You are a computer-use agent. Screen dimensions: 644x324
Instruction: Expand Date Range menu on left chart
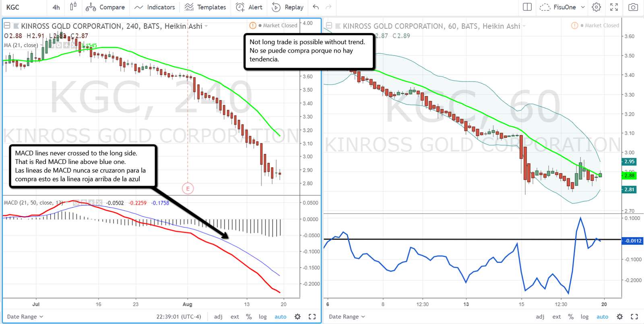(x=25, y=317)
